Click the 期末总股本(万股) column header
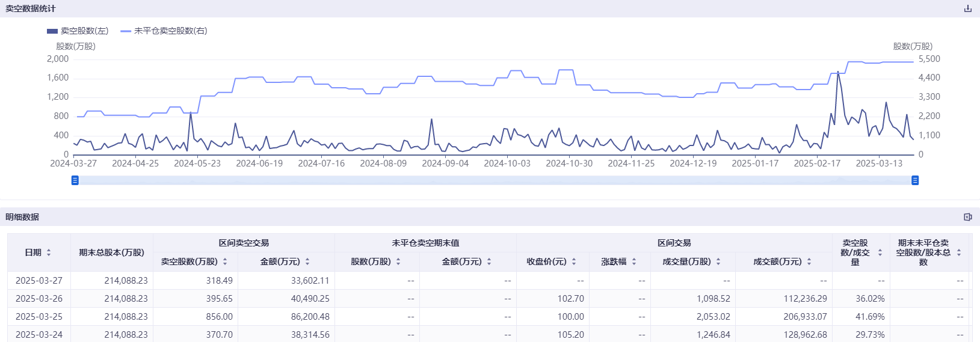980x342 pixels. pyautogui.click(x=112, y=252)
